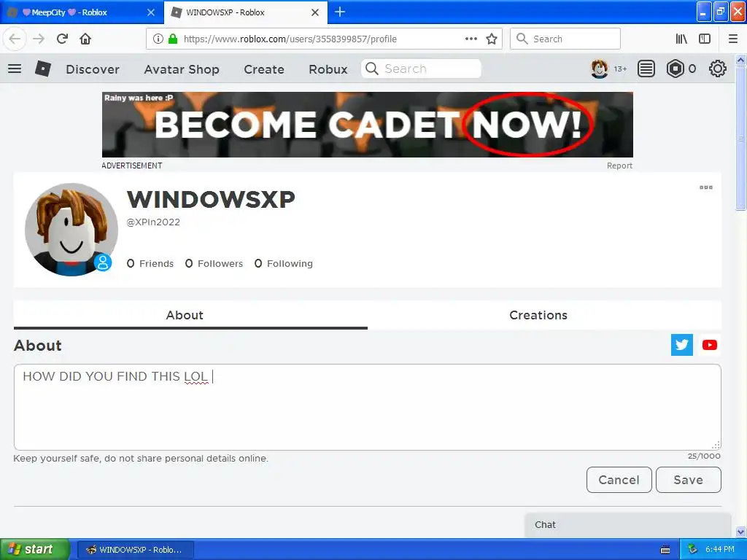The width and height of the screenshot is (747, 560).
Task: Select the WINDOWSXP - Roblox browser tab
Action: coord(245,12)
